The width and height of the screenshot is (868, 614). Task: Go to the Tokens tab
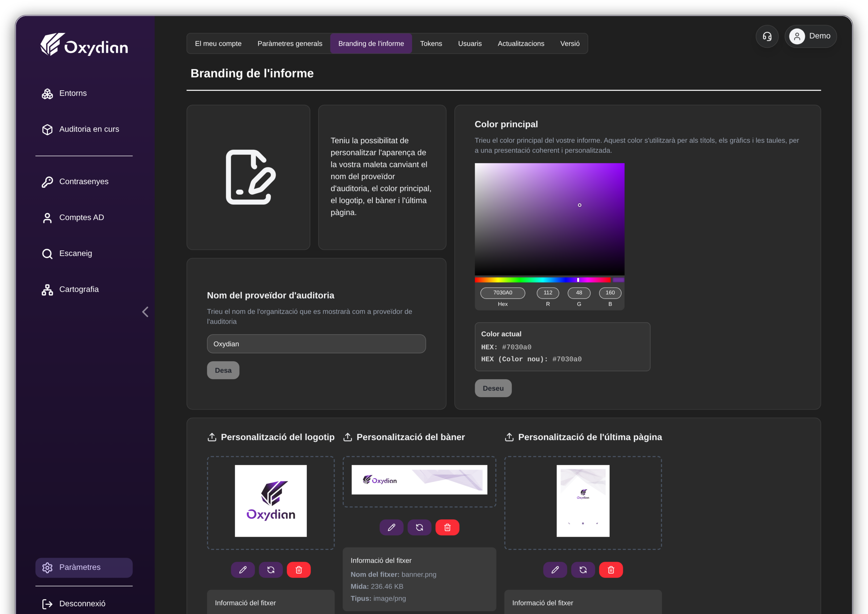click(431, 43)
